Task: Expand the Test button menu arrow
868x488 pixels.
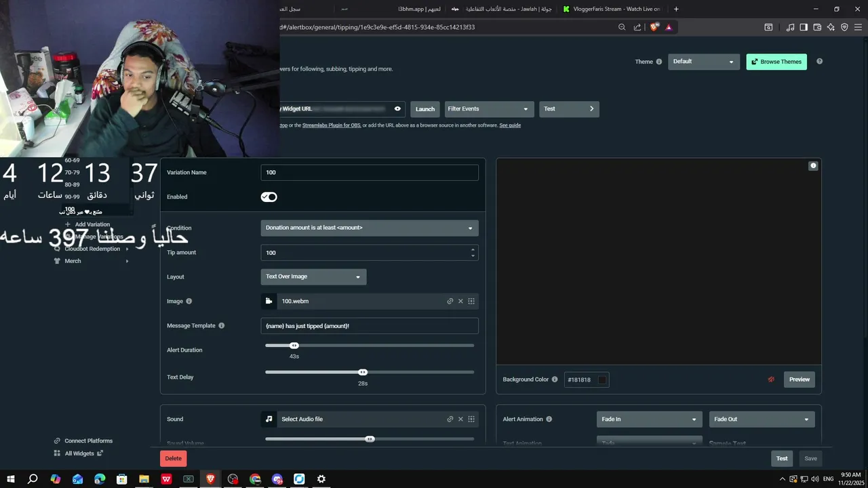Action: pos(591,109)
